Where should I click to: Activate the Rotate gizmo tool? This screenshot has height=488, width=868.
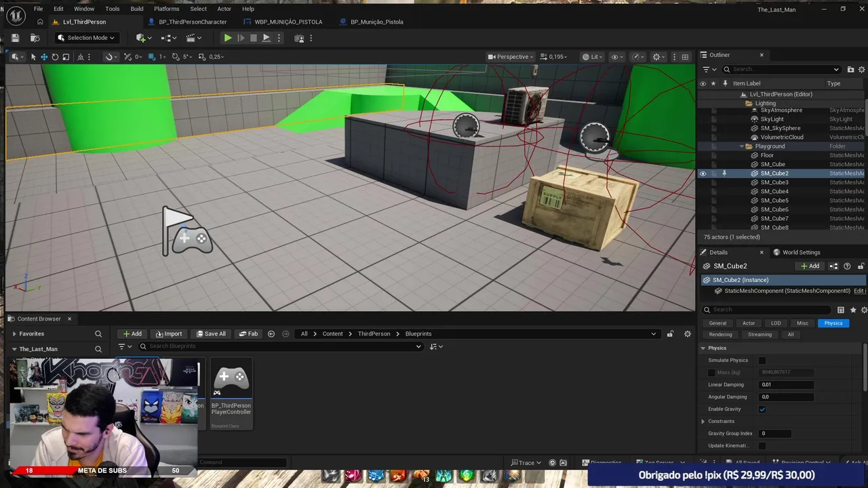pyautogui.click(x=55, y=57)
